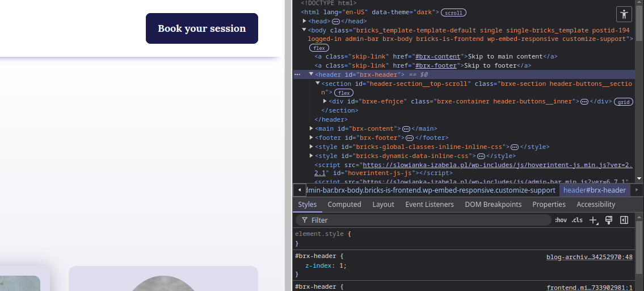This screenshot has height=291, width=644.
Task: Open the Properties tab
Action: click(549, 205)
